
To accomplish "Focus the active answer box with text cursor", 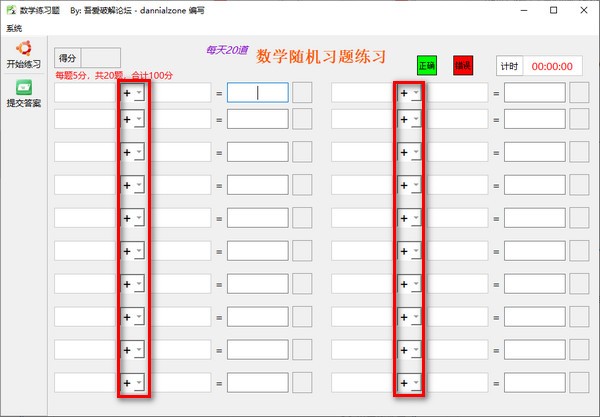I will click(258, 93).
